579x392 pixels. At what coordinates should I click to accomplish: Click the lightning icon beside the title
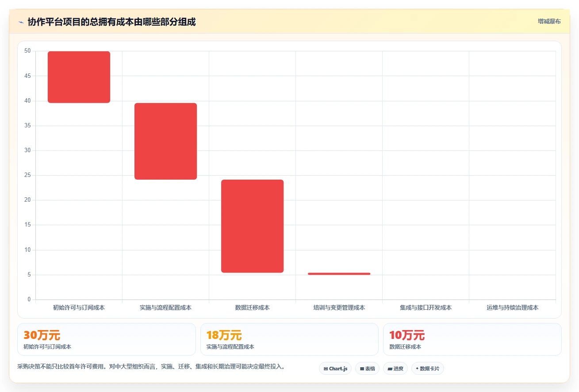click(x=21, y=22)
